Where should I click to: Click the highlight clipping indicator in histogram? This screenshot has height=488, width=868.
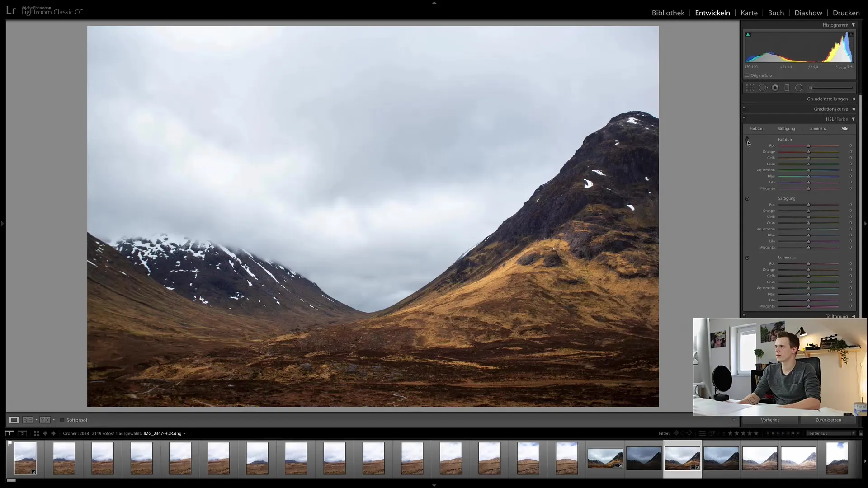click(851, 34)
